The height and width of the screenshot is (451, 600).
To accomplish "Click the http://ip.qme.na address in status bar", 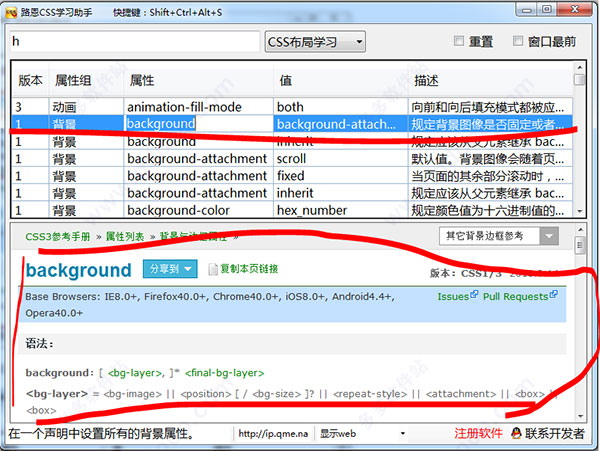I will click(273, 433).
